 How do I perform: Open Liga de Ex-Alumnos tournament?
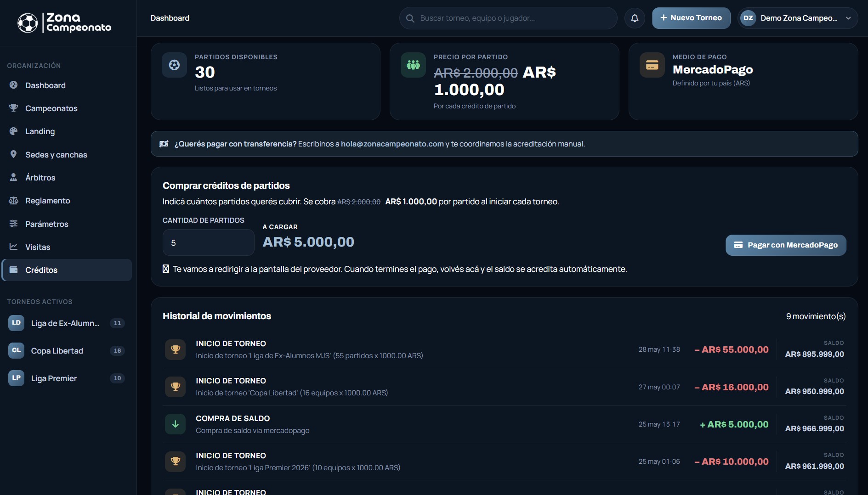pos(67,323)
